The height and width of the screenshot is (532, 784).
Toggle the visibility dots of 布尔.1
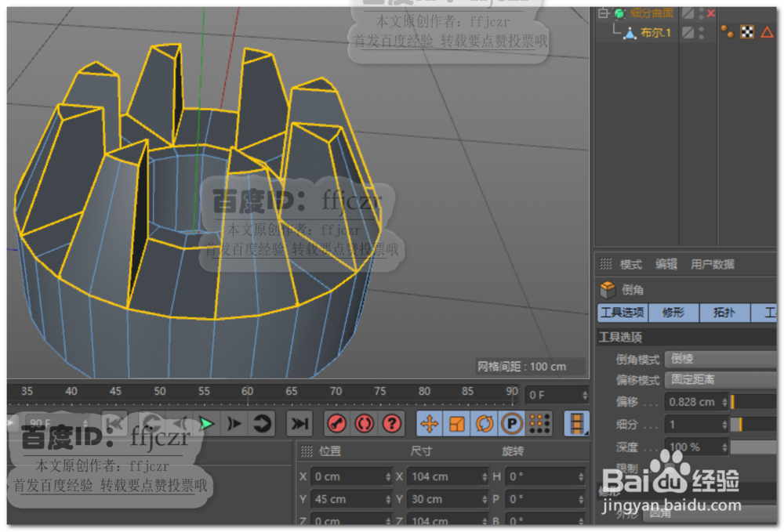(702, 33)
